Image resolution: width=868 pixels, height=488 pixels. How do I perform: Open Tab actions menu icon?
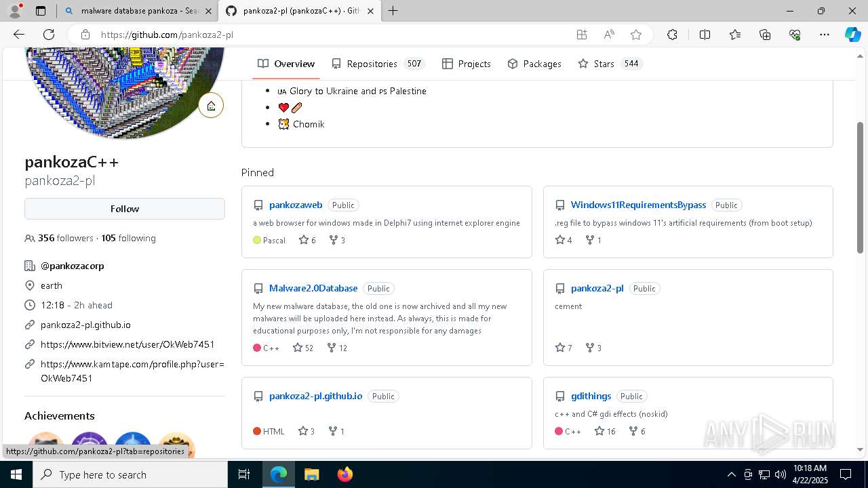coord(41,11)
